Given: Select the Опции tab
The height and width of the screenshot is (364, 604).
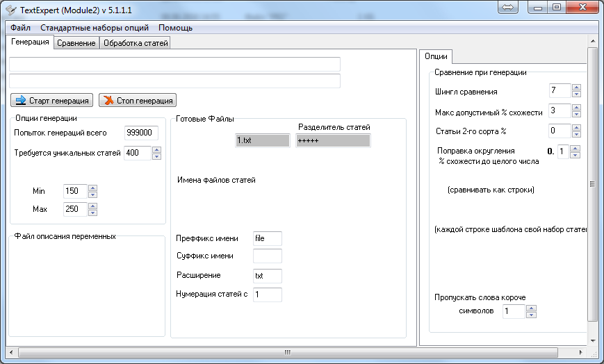Looking at the screenshot, I should 436,56.
